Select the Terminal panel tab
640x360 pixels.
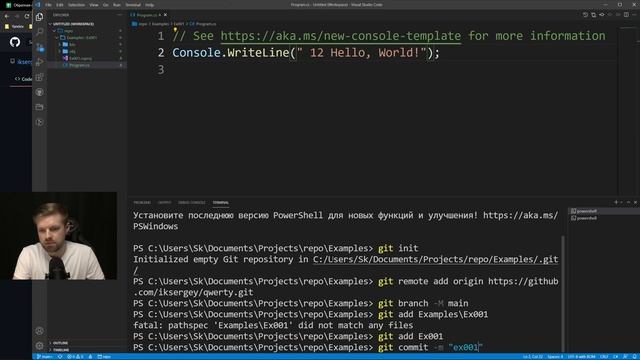tap(220, 202)
